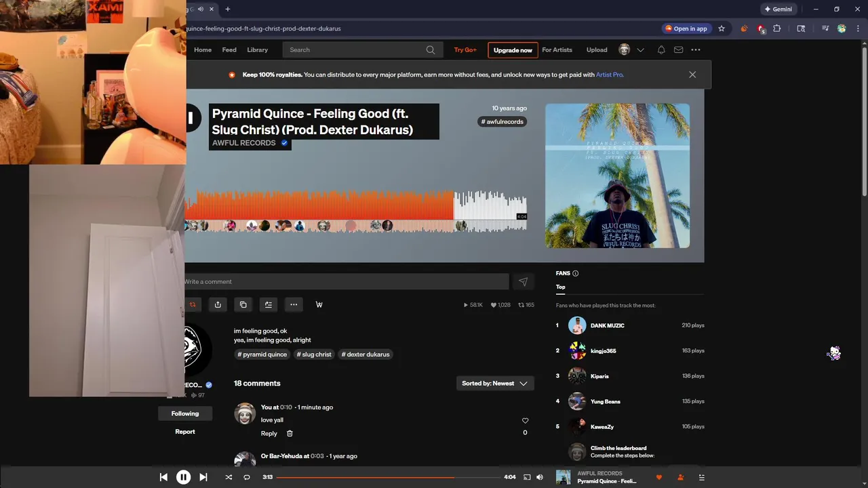Image resolution: width=868 pixels, height=488 pixels.
Task: Toggle the orange repost button
Action: pyautogui.click(x=192, y=305)
